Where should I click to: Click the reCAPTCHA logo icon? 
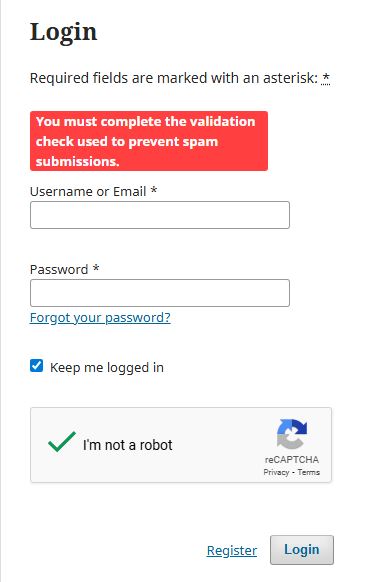(x=292, y=434)
